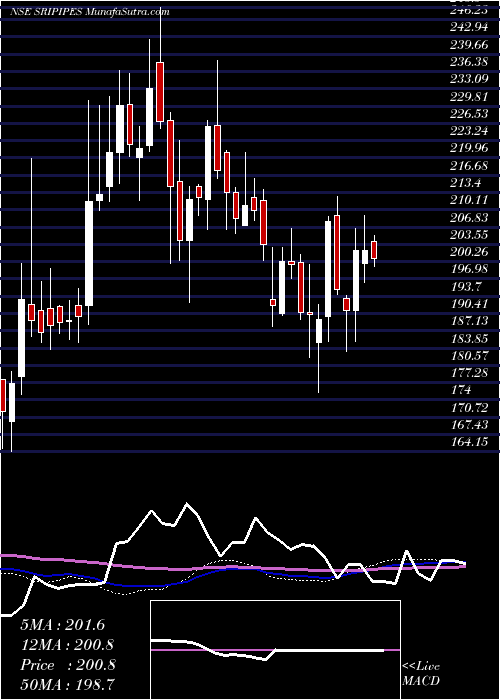
Task: Click the 216.68 price axis label
Action: [468, 165]
